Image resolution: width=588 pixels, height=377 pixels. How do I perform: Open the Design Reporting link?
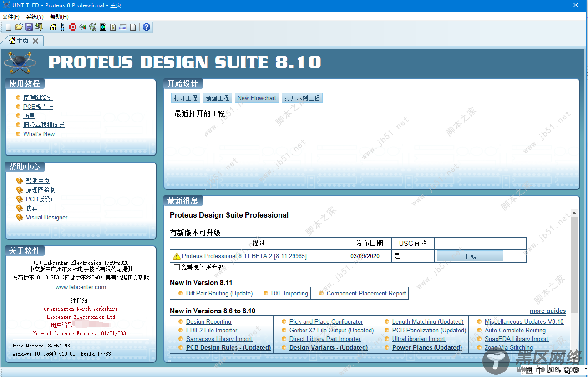click(x=208, y=322)
